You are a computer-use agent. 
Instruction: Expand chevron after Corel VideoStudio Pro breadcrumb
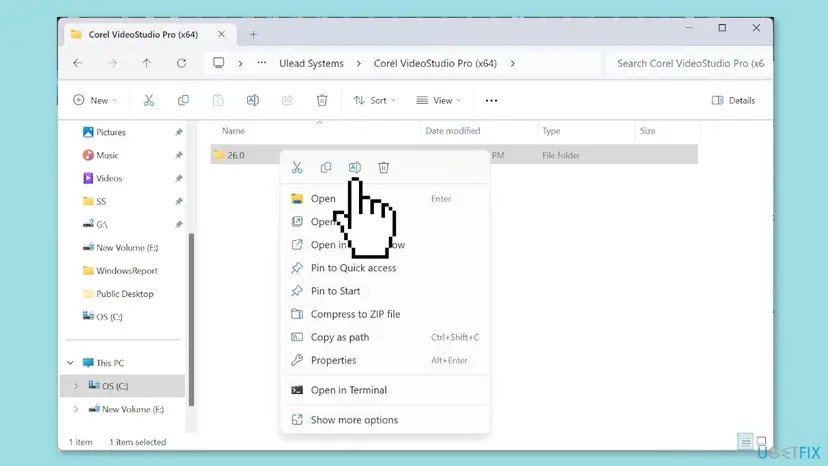point(512,63)
